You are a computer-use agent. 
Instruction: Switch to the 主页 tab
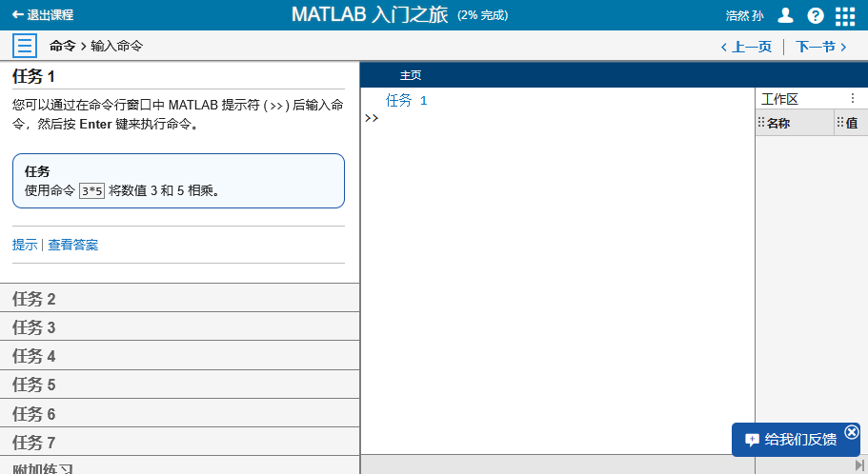pos(411,75)
